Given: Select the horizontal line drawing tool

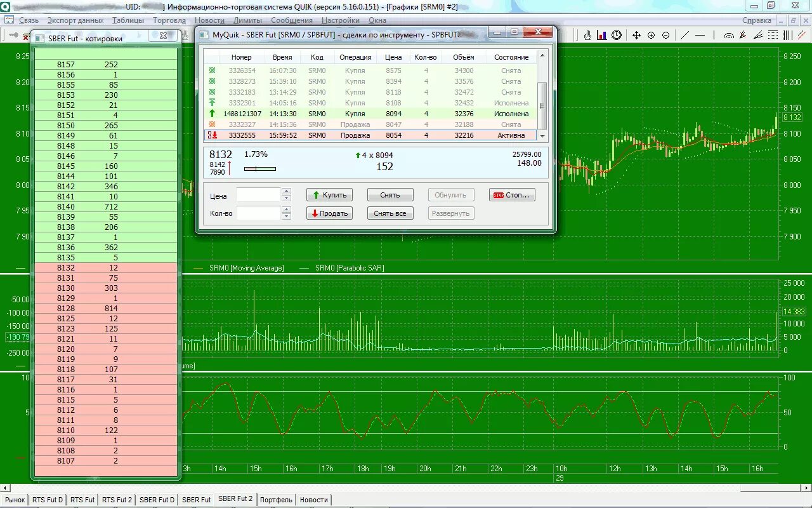Looking at the screenshot, I should 700,35.
